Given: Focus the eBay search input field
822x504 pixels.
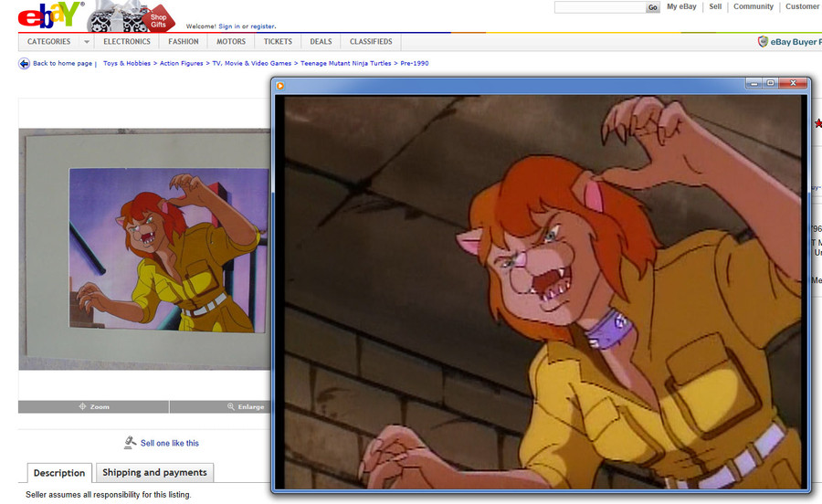Looking at the screenshot, I should [x=600, y=7].
